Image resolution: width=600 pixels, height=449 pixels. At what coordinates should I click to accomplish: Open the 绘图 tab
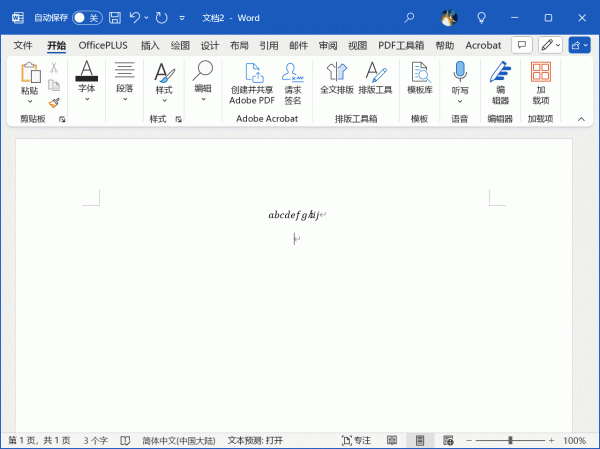[x=180, y=46]
